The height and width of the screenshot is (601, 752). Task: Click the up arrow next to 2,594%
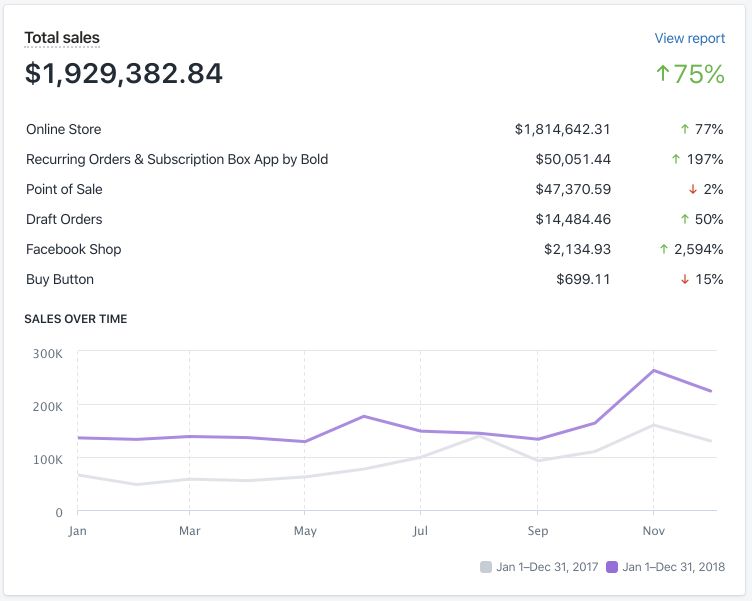(662, 249)
